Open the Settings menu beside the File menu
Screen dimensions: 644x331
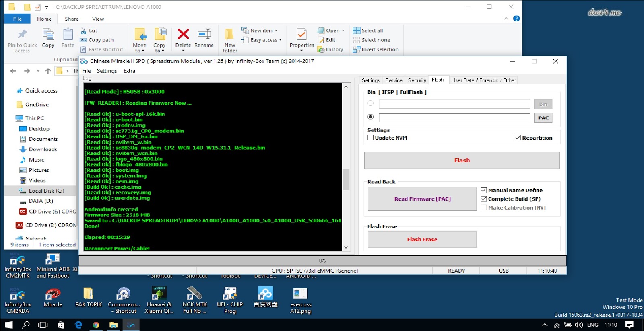coord(107,71)
